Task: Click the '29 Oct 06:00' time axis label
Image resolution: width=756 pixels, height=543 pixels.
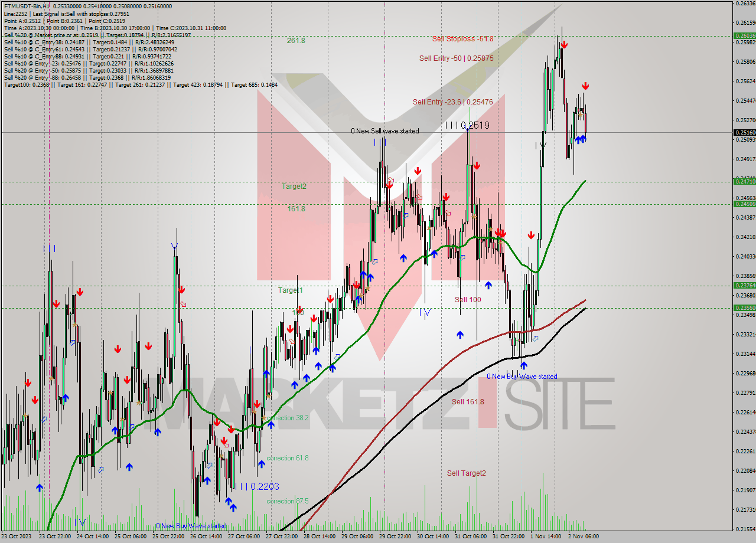Action: click(x=357, y=537)
